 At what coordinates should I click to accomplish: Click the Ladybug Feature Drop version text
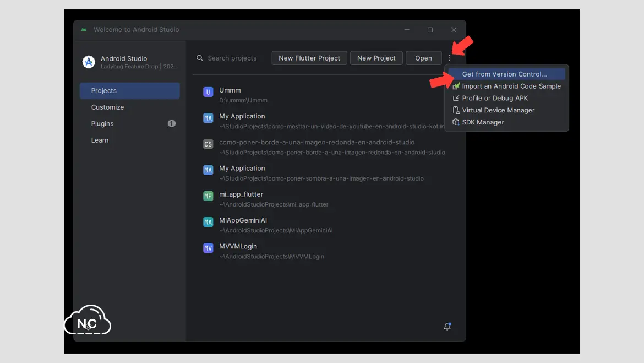coord(139,67)
